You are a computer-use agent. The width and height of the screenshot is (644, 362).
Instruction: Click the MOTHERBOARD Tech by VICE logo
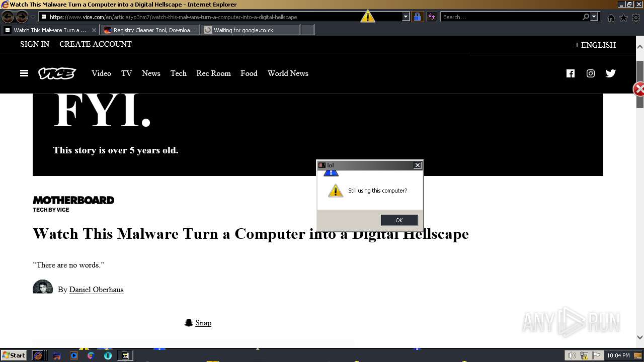73,204
